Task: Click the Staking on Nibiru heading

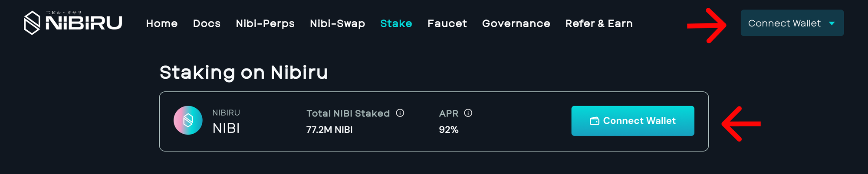Action: tap(243, 72)
